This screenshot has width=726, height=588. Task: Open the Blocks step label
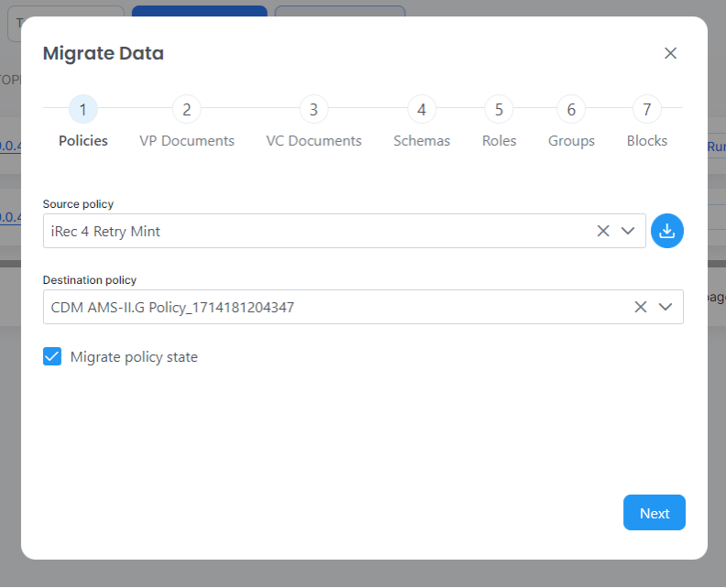(x=647, y=141)
